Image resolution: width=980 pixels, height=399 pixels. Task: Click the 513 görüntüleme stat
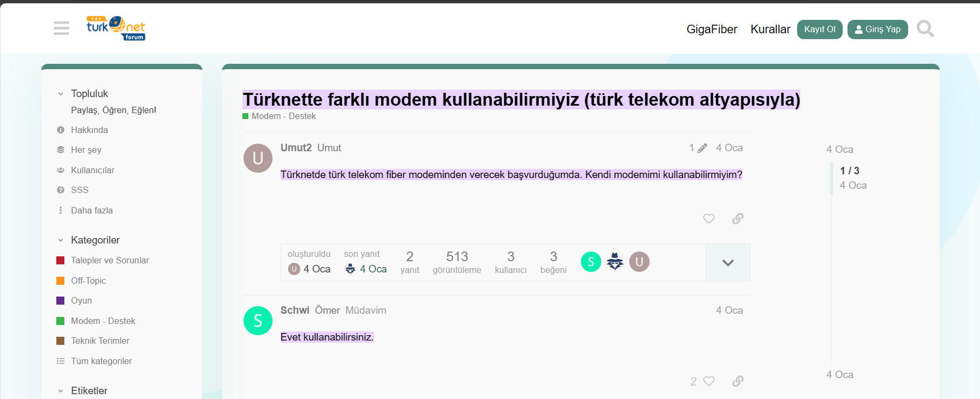click(457, 262)
